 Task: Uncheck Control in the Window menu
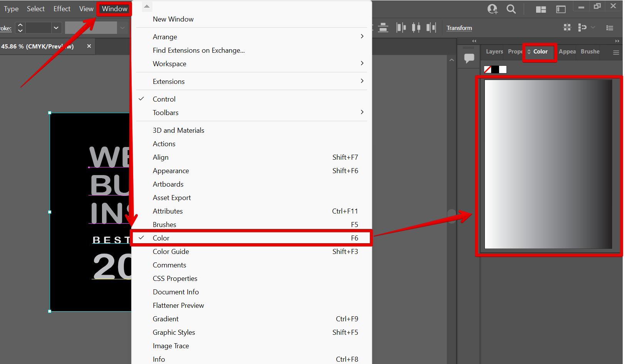164,99
